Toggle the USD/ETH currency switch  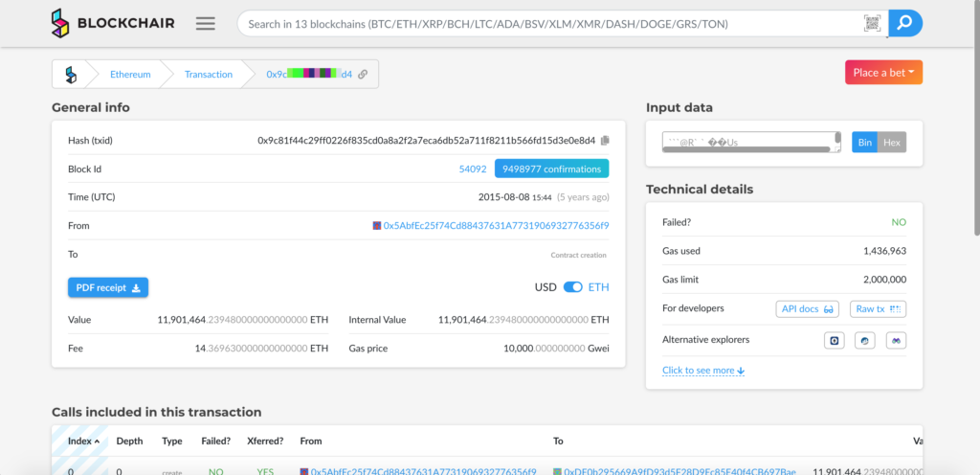(572, 287)
